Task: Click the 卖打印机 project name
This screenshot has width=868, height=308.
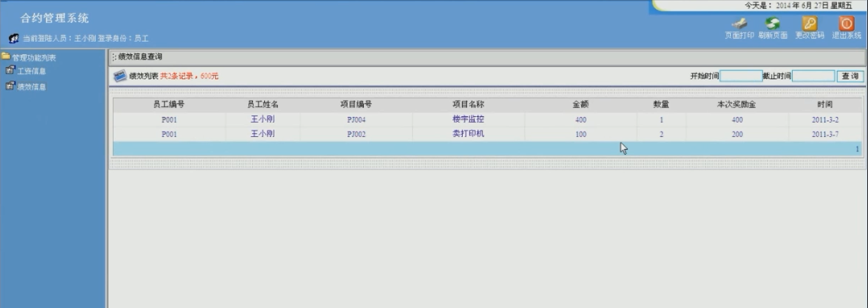Action: pyautogui.click(x=468, y=134)
